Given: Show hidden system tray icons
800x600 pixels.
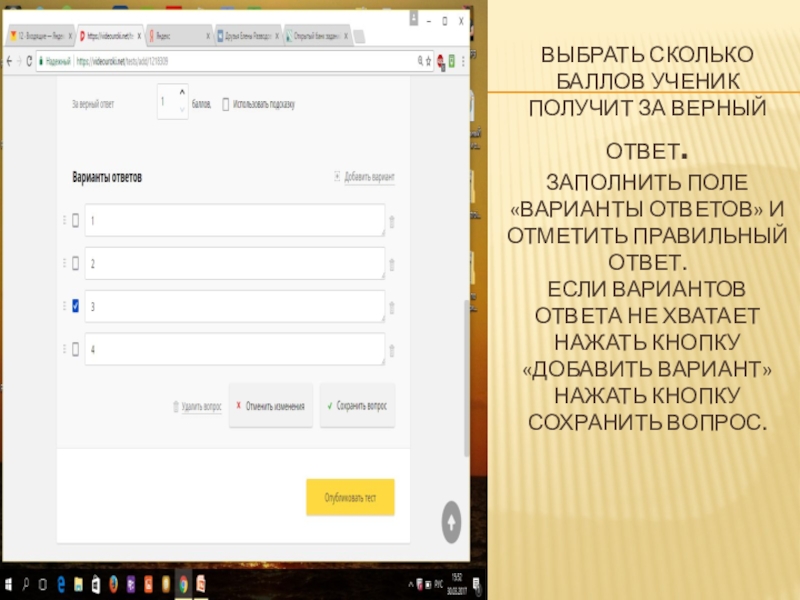Looking at the screenshot, I should (x=411, y=583).
